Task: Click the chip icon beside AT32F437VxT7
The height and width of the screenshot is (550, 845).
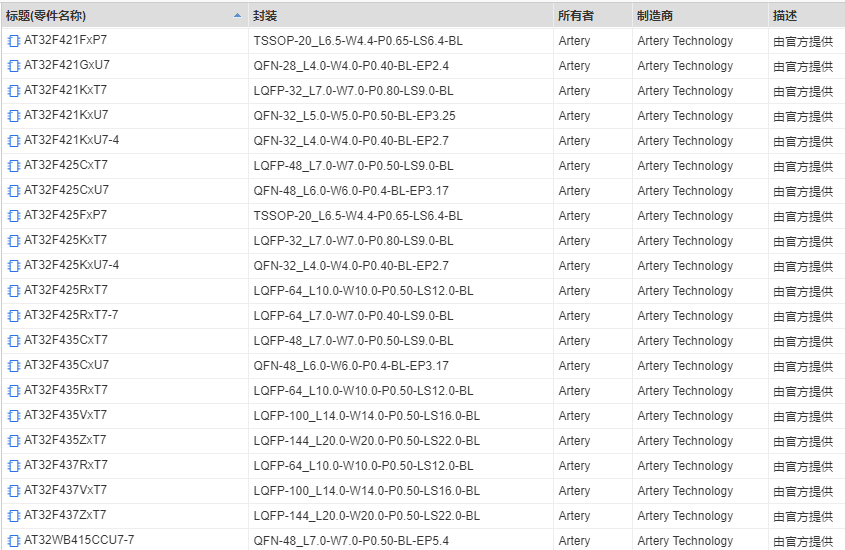Action: tap(14, 491)
